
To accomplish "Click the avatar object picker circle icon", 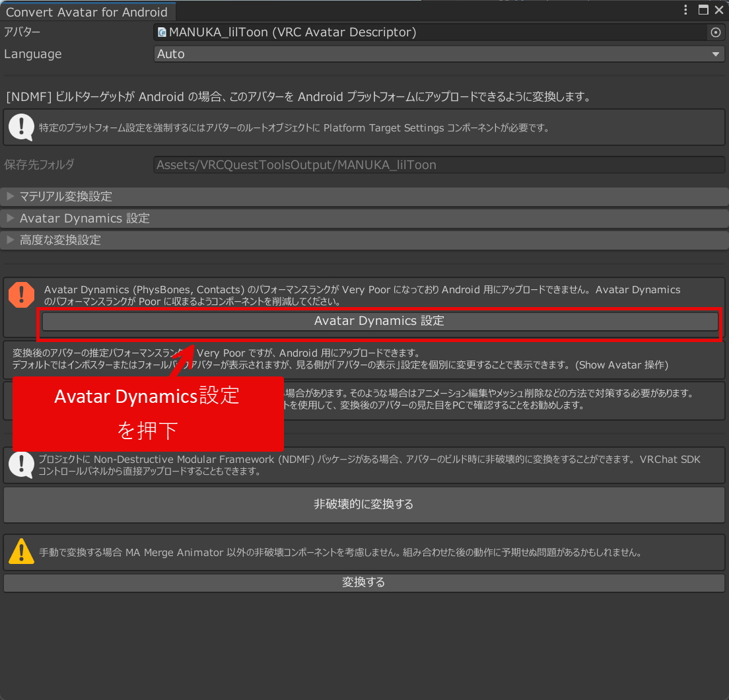I will point(715,32).
